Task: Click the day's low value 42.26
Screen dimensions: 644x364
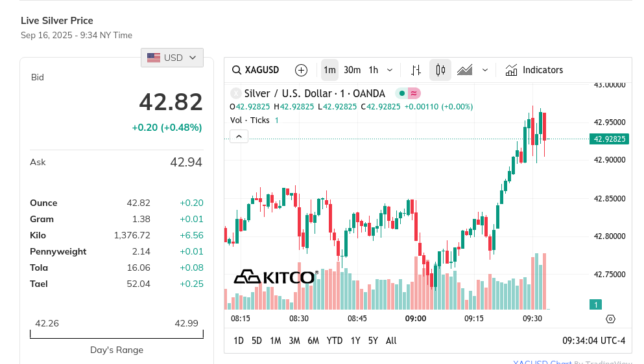Action: pos(47,323)
